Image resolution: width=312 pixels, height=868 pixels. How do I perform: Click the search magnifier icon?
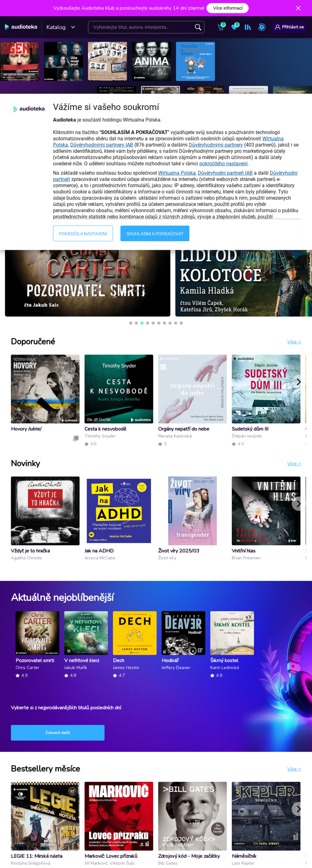198,27
